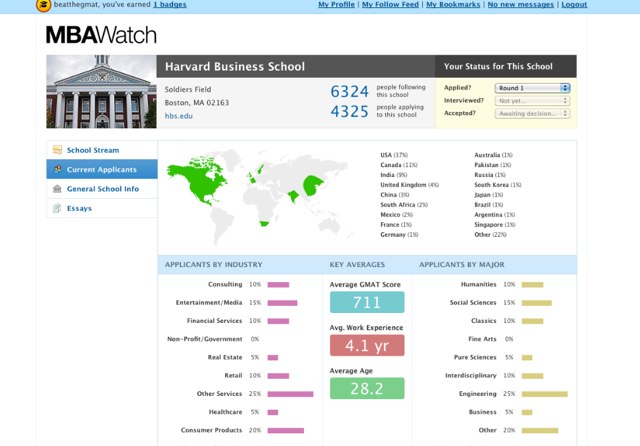Click the Fine Arts major label

(482, 339)
